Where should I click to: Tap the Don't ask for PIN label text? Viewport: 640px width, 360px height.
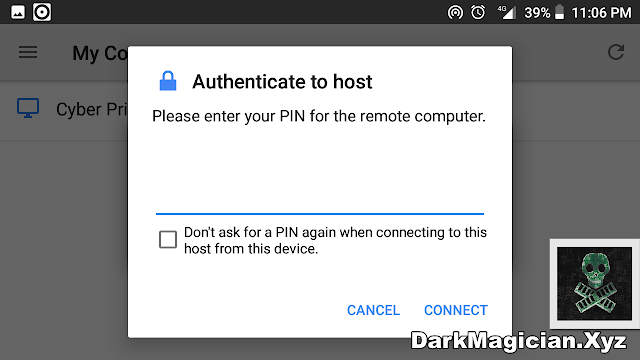pos(335,240)
